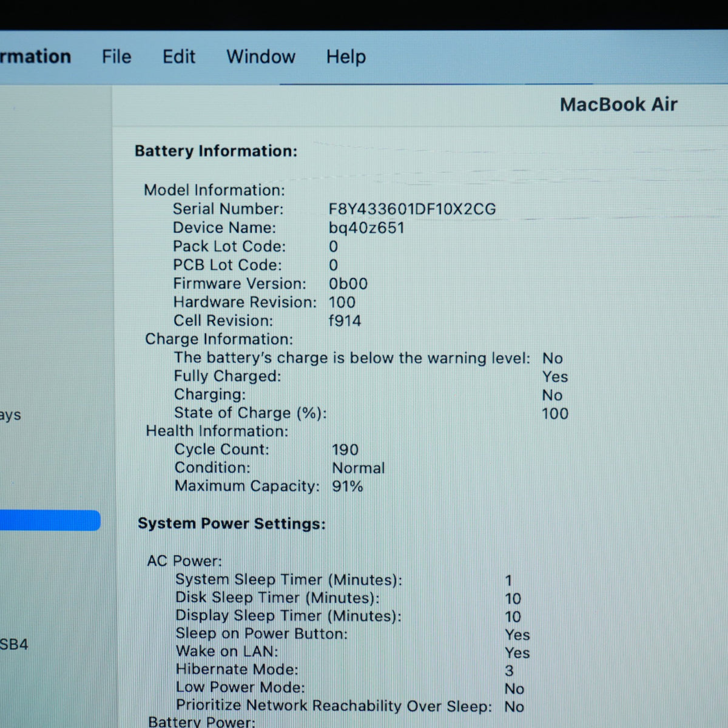Open the Help menu

[346, 57]
